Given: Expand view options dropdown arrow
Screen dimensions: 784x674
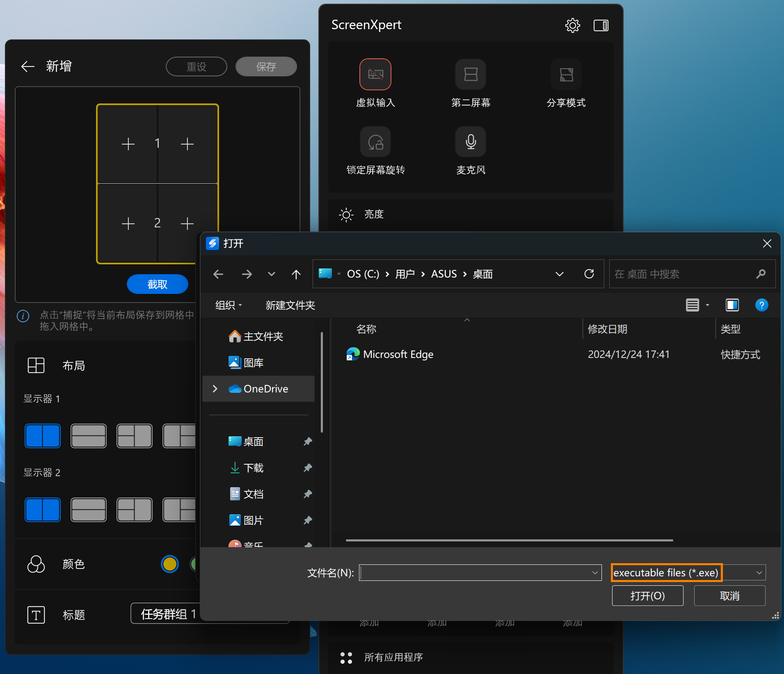Looking at the screenshot, I should click(x=707, y=305).
